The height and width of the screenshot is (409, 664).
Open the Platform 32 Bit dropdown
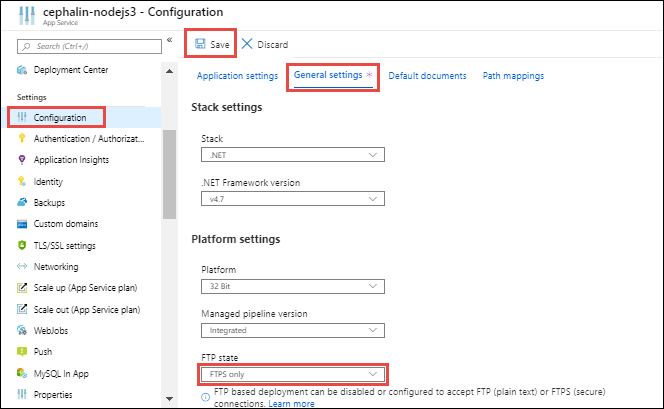click(x=292, y=287)
